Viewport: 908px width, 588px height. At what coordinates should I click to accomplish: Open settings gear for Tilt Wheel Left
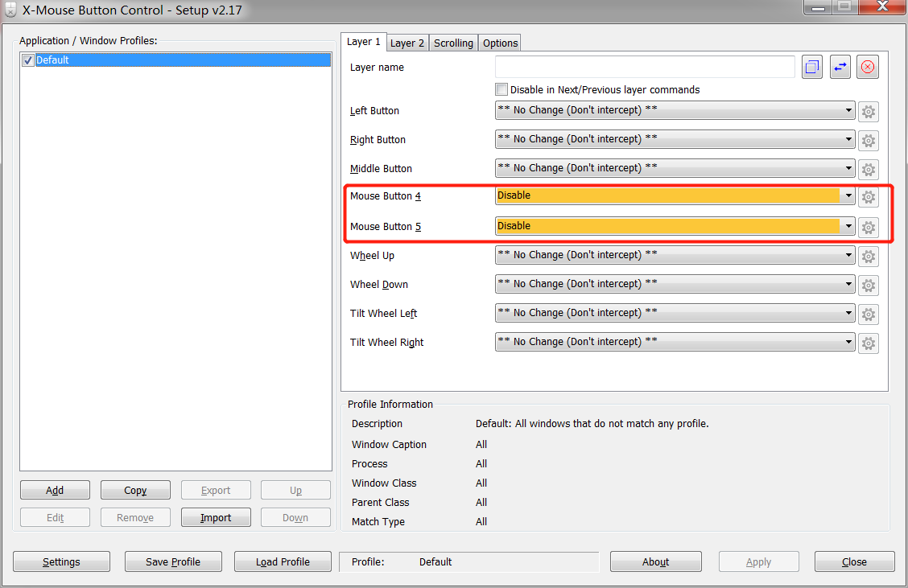pyautogui.click(x=868, y=314)
